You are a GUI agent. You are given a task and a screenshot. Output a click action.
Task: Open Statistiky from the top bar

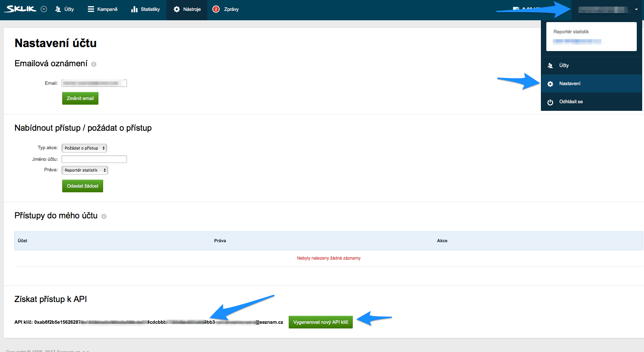coord(145,9)
